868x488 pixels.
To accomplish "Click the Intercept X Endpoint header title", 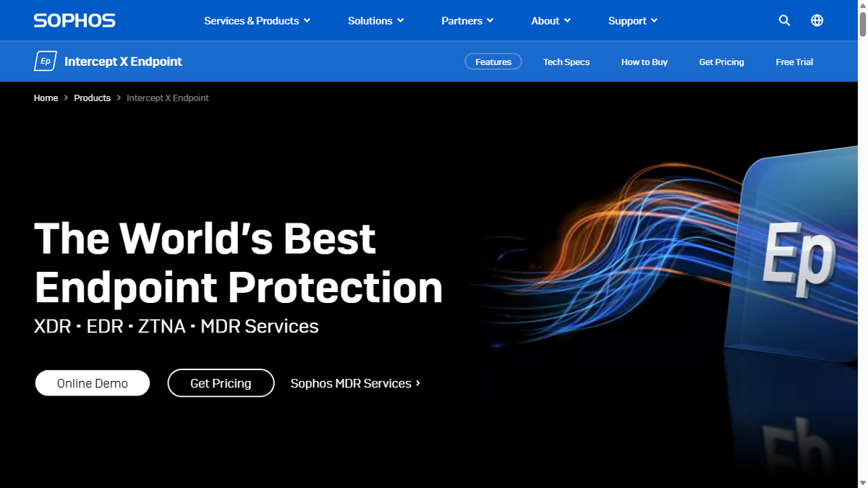I will 123,61.
